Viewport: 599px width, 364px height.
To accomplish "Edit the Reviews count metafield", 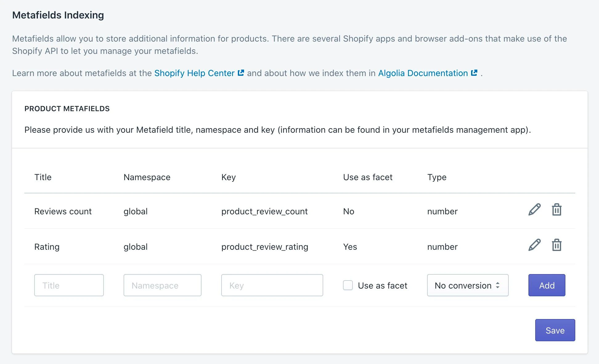I will (x=534, y=210).
